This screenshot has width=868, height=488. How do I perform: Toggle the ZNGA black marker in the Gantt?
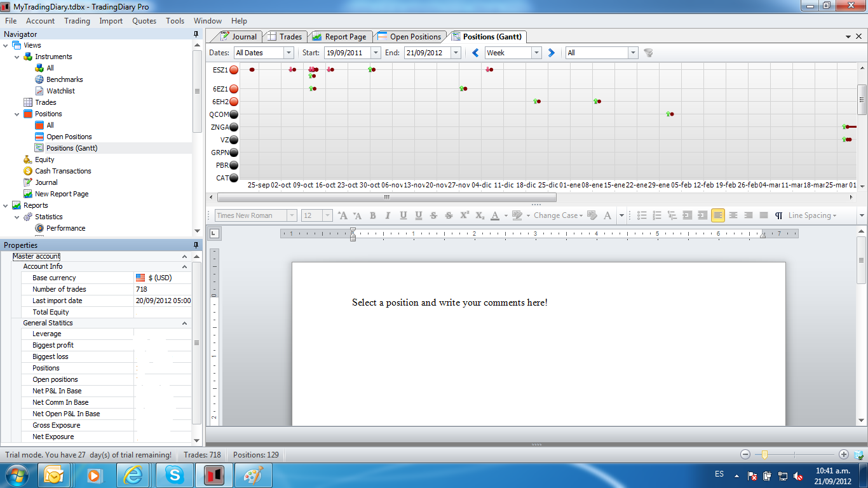(234, 127)
